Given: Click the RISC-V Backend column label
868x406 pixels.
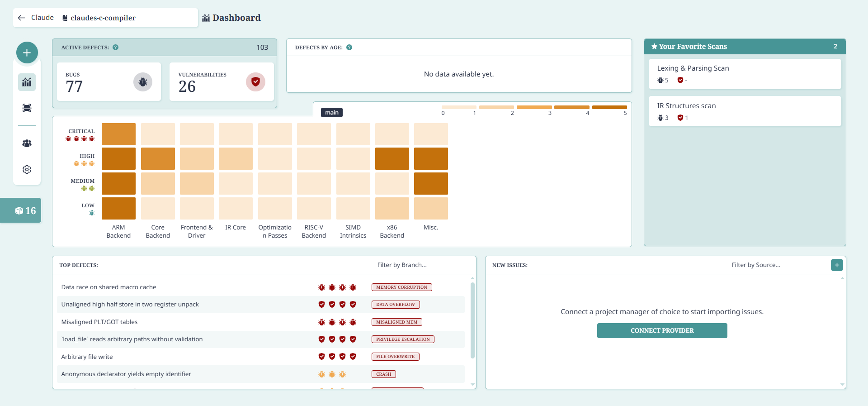Looking at the screenshot, I should 314,231.
